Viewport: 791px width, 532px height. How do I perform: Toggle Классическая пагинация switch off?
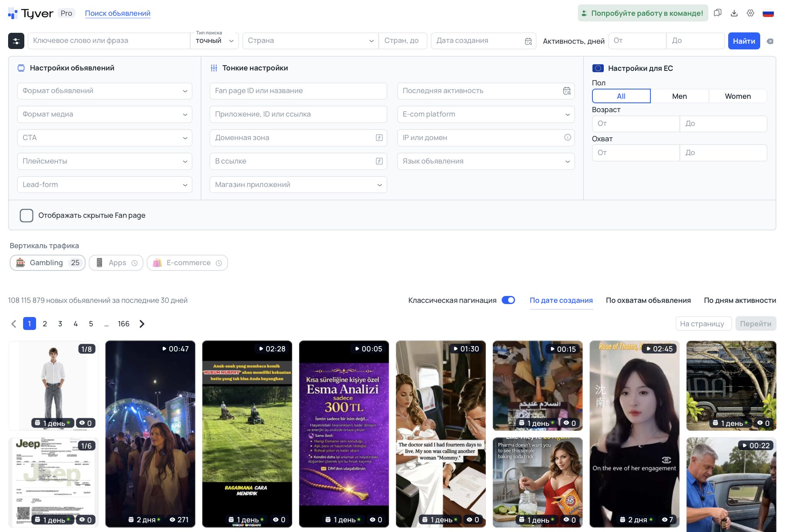pyautogui.click(x=508, y=300)
